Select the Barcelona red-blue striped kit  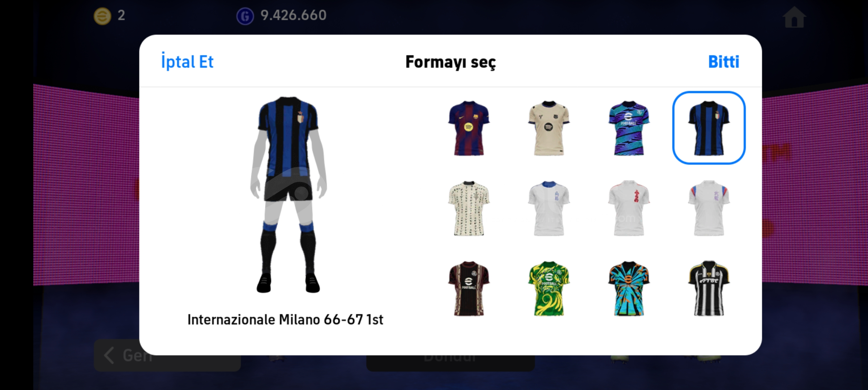coord(469,128)
